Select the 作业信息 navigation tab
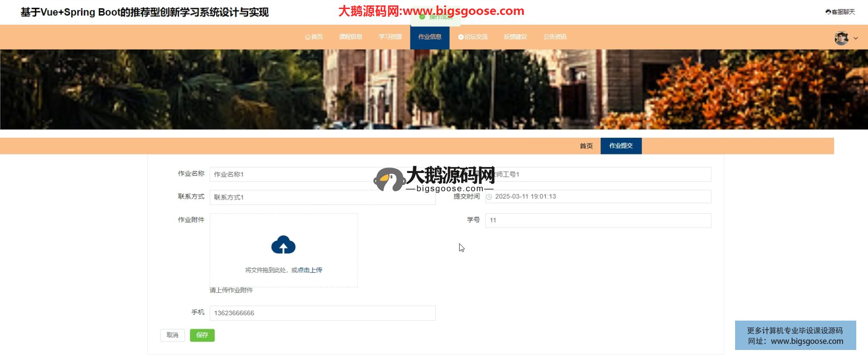868x359 pixels. click(x=429, y=37)
